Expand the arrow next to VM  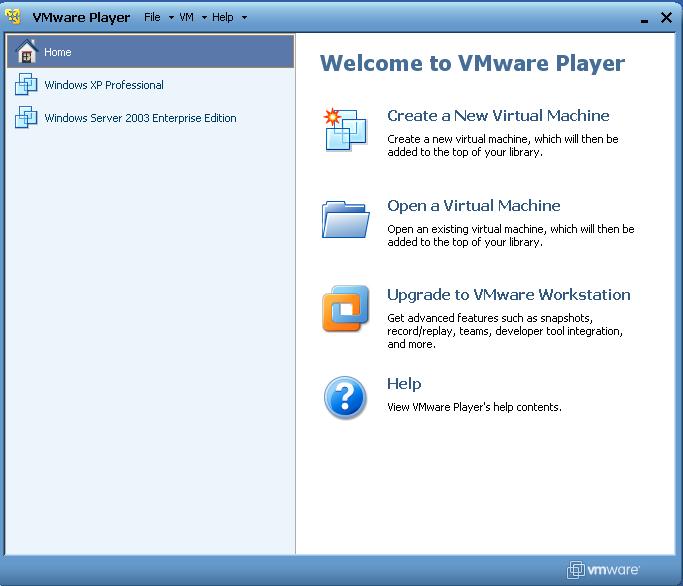(x=204, y=18)
